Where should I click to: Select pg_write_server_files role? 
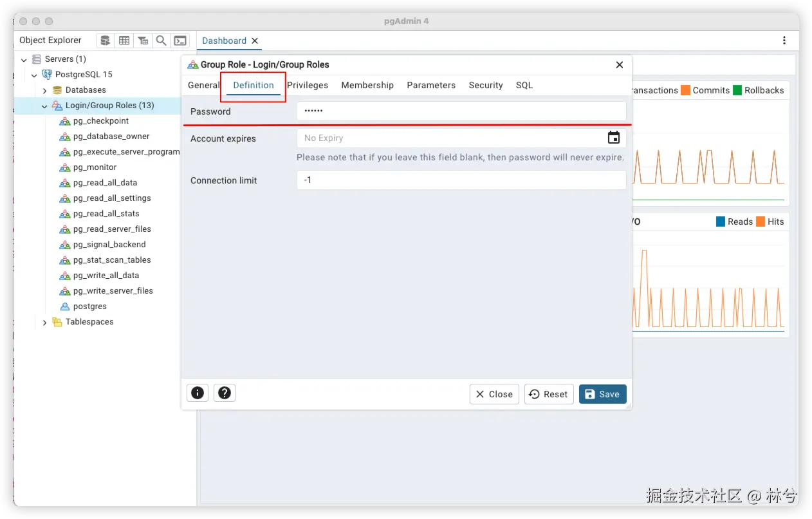coord(113,291)
